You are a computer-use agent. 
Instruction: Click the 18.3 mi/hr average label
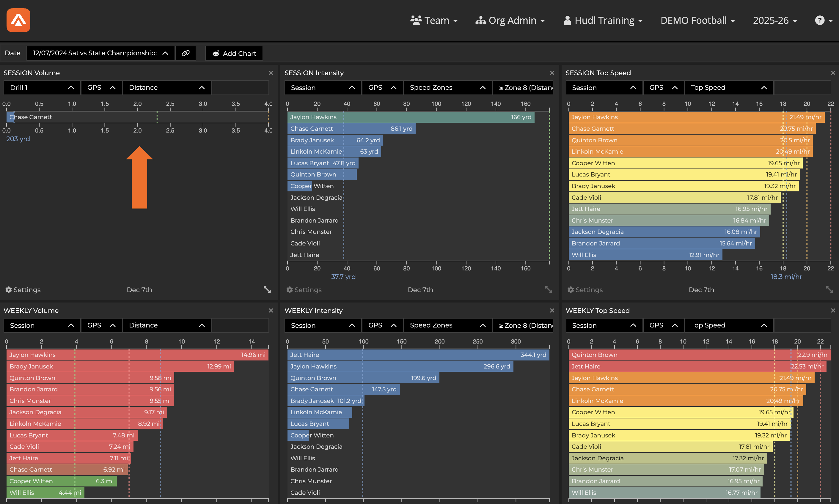(x=786, y=277)
